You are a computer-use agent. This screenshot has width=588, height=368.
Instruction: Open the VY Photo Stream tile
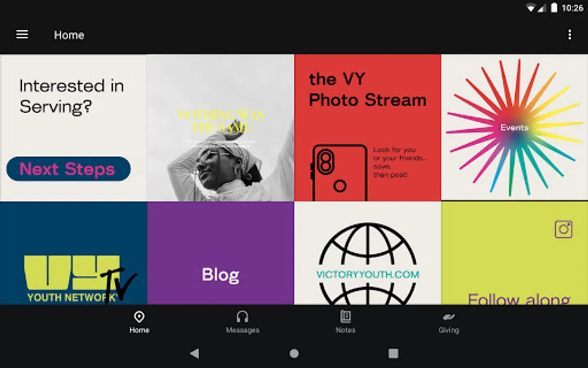367,128
